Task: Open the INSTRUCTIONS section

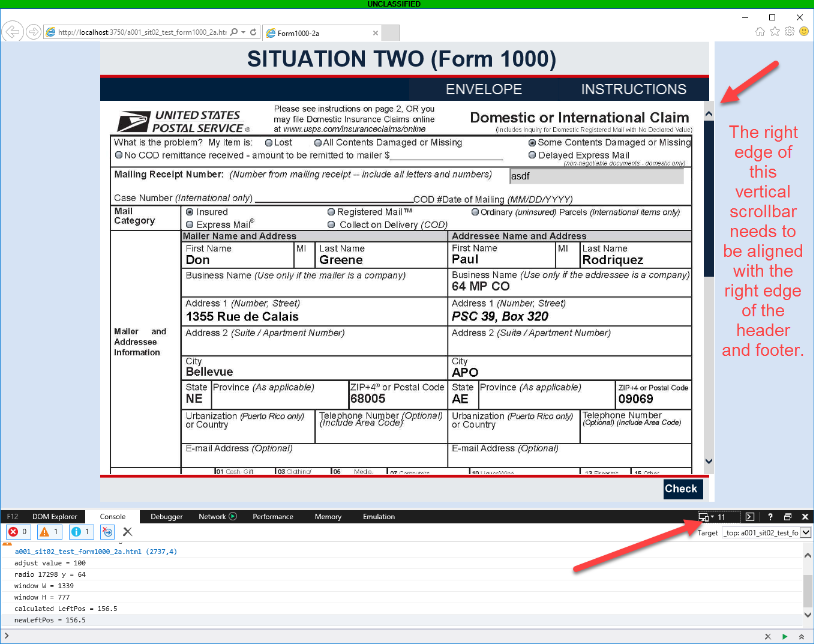Action: [634, 89]
